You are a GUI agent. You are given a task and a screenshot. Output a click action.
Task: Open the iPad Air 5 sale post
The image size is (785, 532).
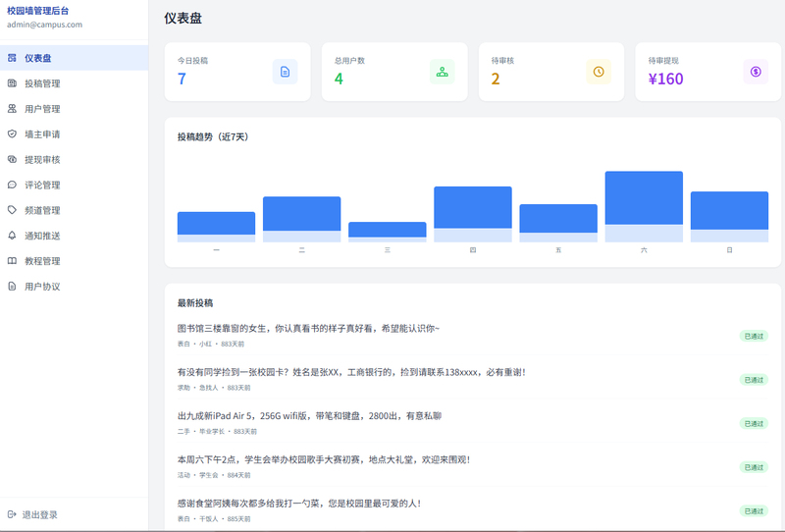(x=309, y=416)
